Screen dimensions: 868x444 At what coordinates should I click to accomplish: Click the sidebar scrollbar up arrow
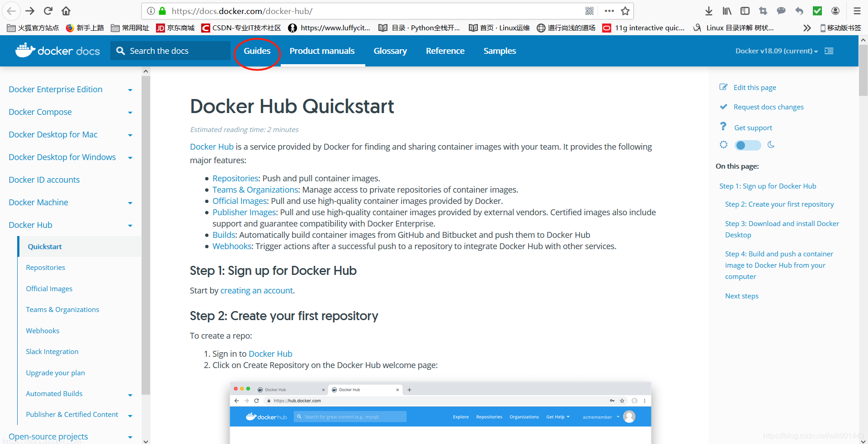(146, 71)
